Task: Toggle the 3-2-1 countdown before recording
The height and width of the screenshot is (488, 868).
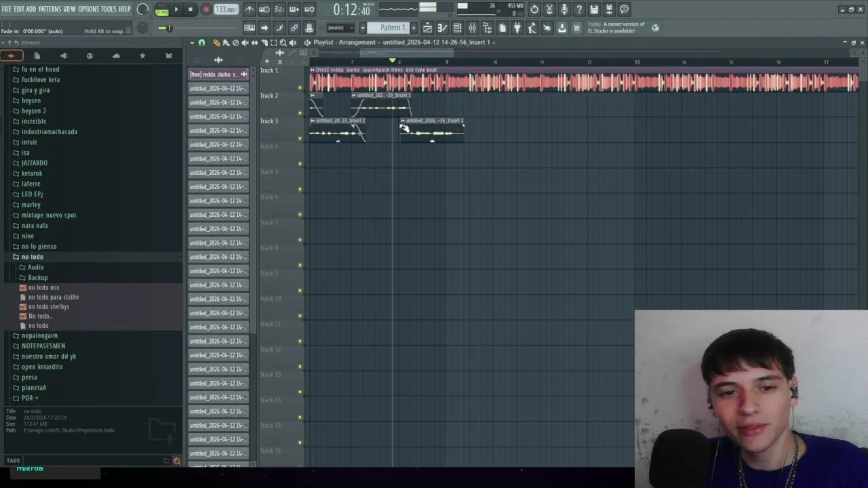Action: [279, 9]
